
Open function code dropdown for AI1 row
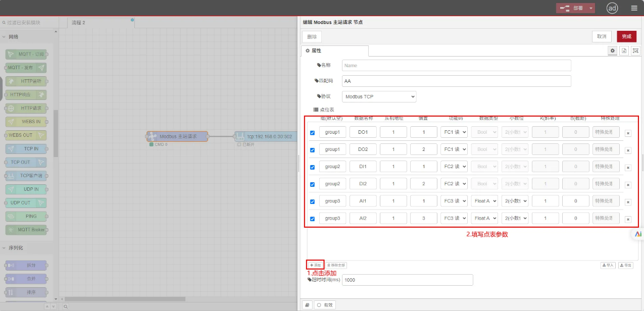[x=454, y=201]
